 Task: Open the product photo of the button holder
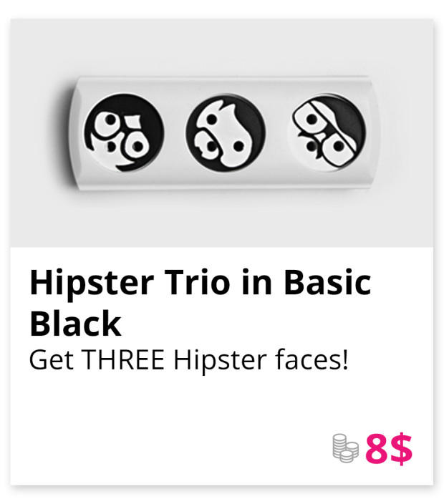[x=222, y=132]
